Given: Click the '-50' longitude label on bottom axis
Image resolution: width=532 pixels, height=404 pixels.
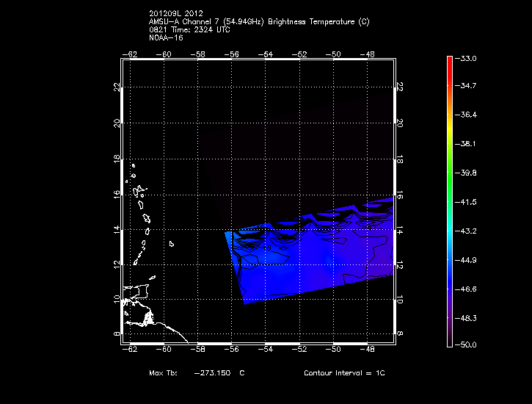Looking at the screenshot, I should pyautogui.click(x=333, y=350).
